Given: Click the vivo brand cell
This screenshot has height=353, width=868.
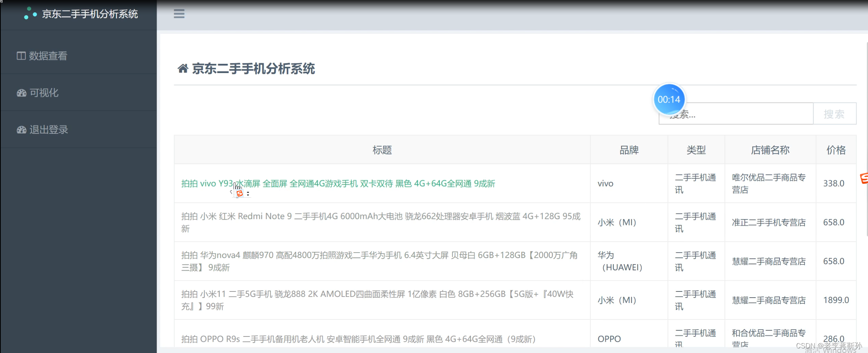Looking at the screenshot, I should [629, 183].
